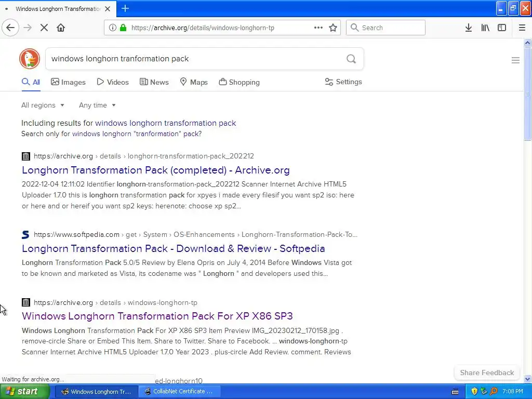Switch to Shopping tab
This screenshot has height=399, width=532.
pos(239,82)
